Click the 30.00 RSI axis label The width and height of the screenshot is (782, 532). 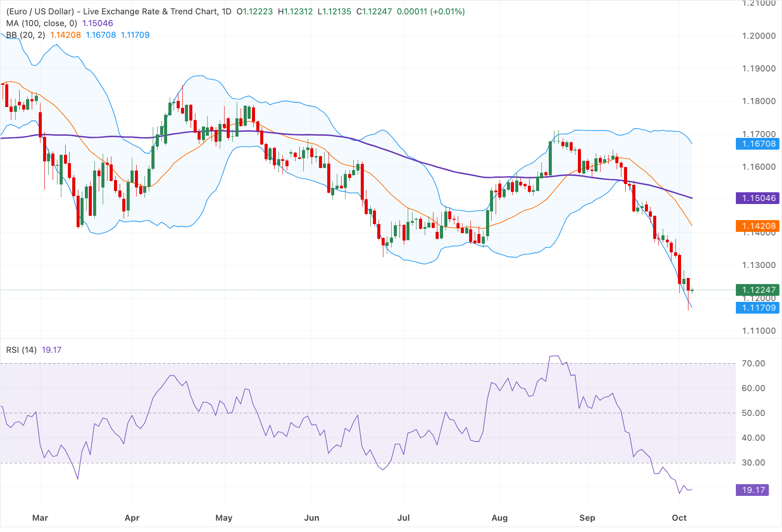click(x=753, y=462)
